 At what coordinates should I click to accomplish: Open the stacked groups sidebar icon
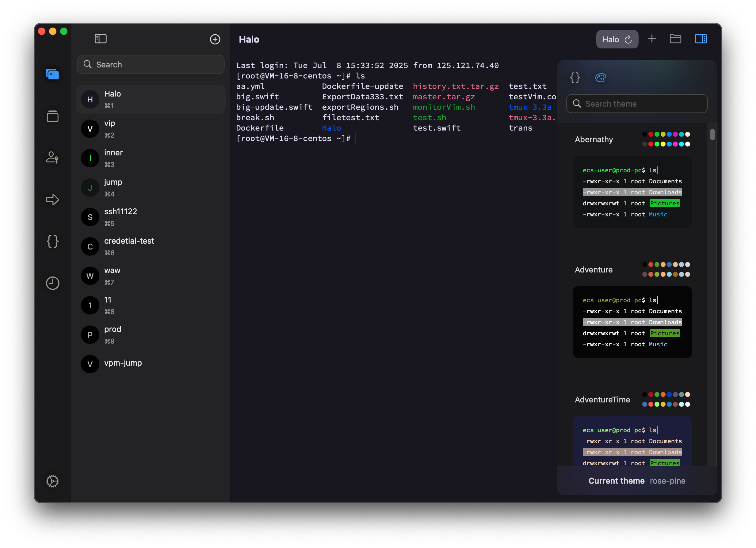click(52, 116)
